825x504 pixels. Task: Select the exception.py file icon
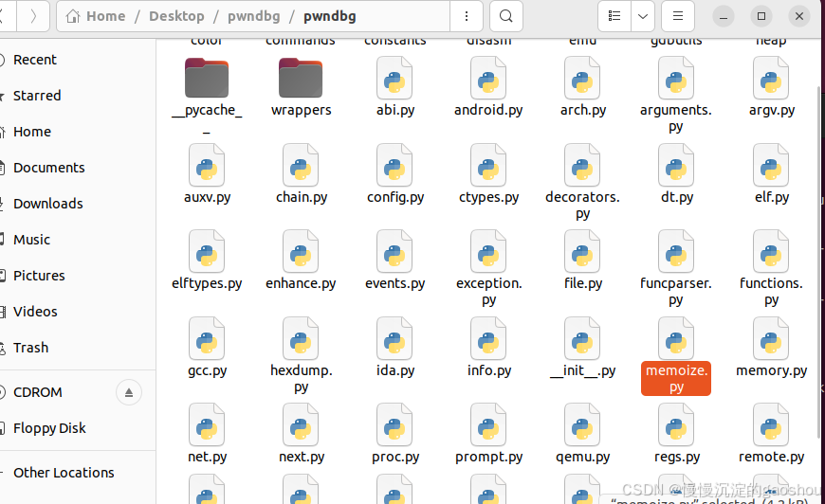(488, 252)
